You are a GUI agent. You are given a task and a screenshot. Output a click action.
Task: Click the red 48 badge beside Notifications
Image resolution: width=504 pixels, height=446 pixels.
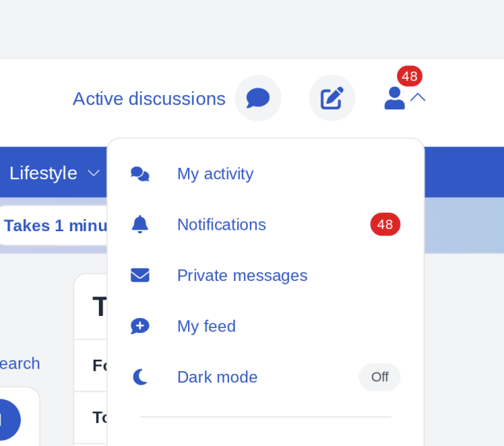click(385, 224)
